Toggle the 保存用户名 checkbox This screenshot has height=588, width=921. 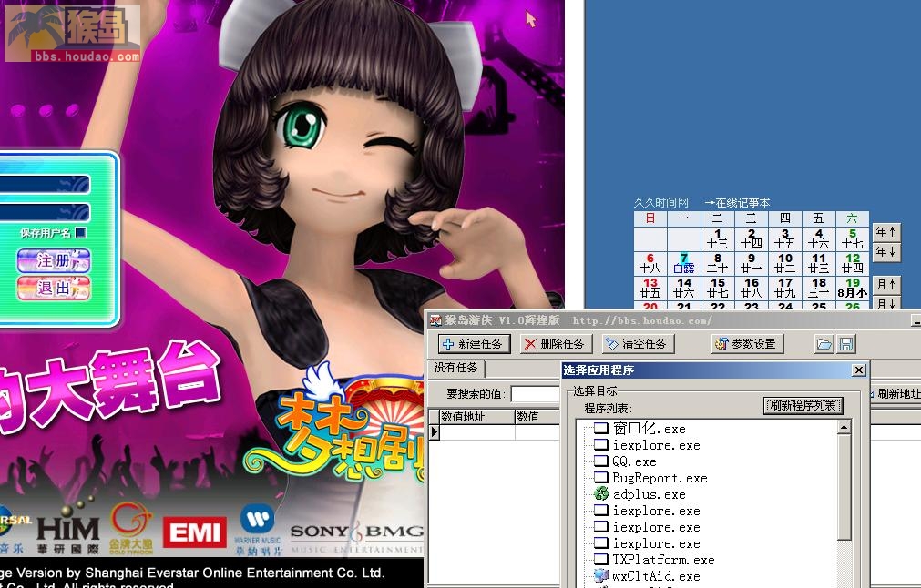point(81,232)
